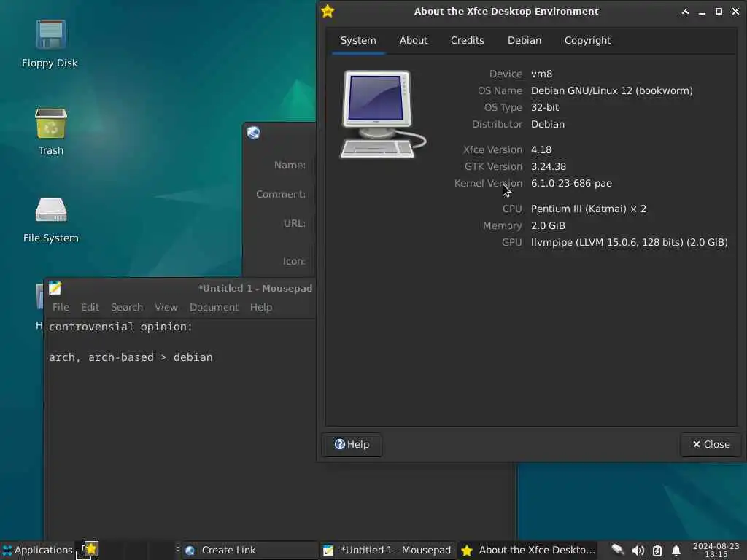Screen dimensions: 747x560
Task: Click the date and time clock in panel
Action: click(x=716, y=550)
